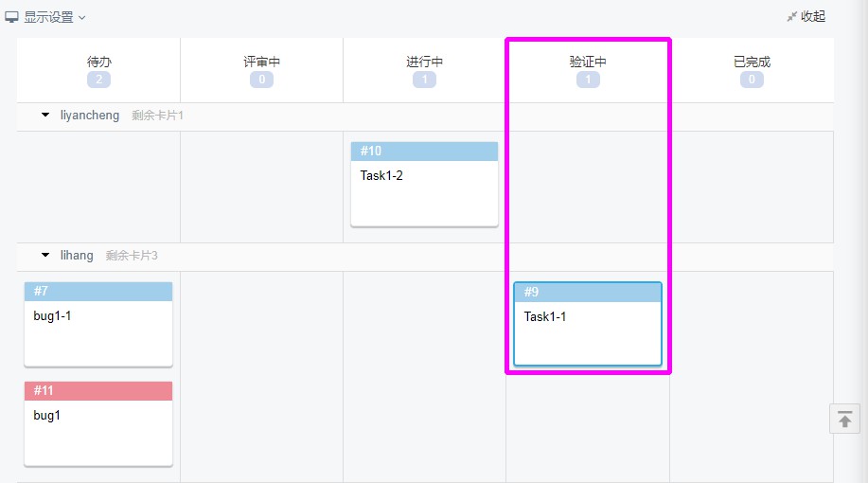
Task: Click the red #11 card header bar
Action: coord(98,391)
